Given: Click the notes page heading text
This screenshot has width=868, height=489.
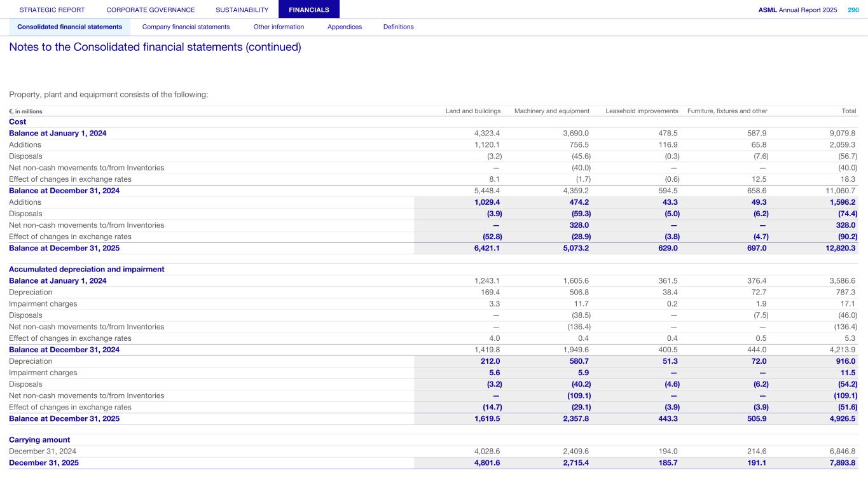Looking at the screenshot, I should (155, 48).
